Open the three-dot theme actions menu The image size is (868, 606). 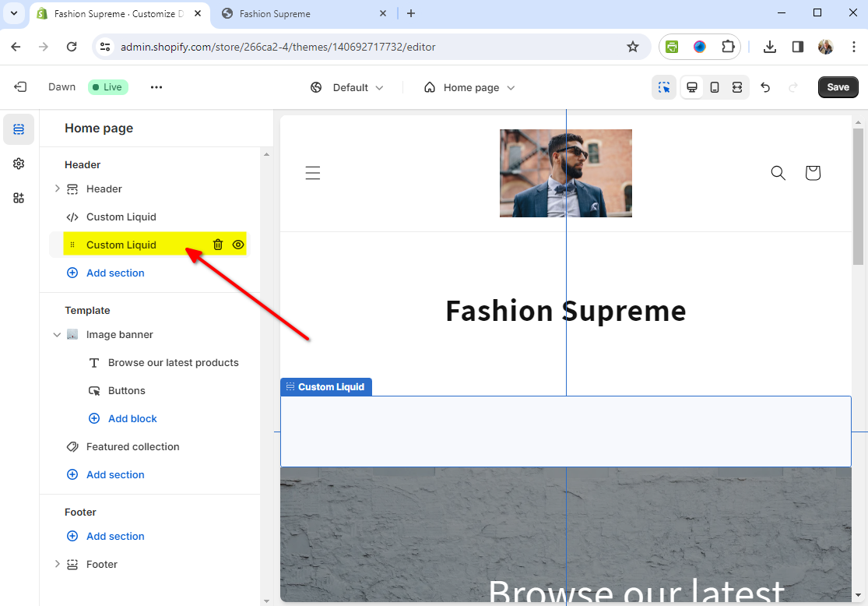(x=156, y=87)
